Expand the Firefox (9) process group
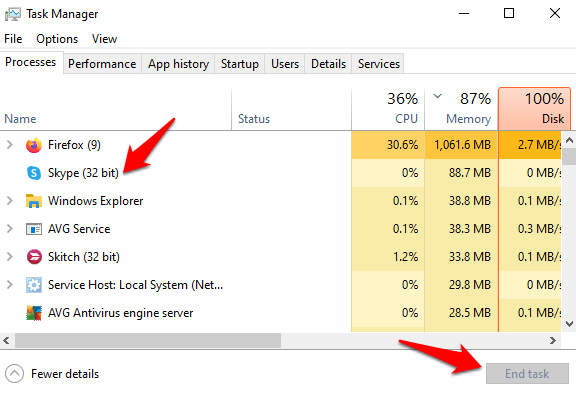This screenshot has height=394, width=576. click(x=10, y=145)
